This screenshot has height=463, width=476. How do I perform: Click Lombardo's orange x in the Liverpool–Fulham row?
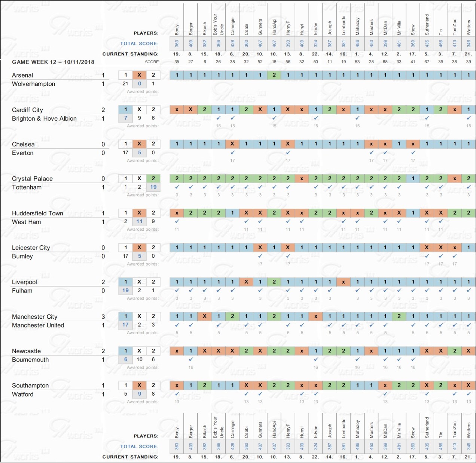344,282
